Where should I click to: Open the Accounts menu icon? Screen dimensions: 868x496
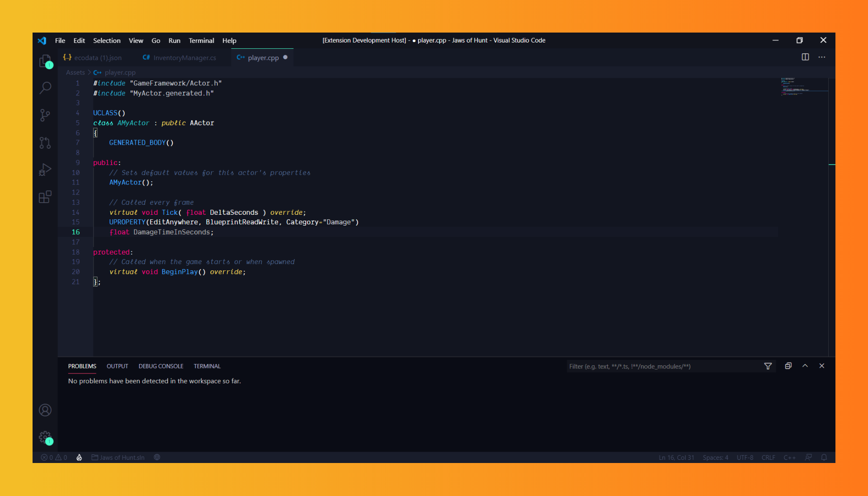[x=45, y=410]
